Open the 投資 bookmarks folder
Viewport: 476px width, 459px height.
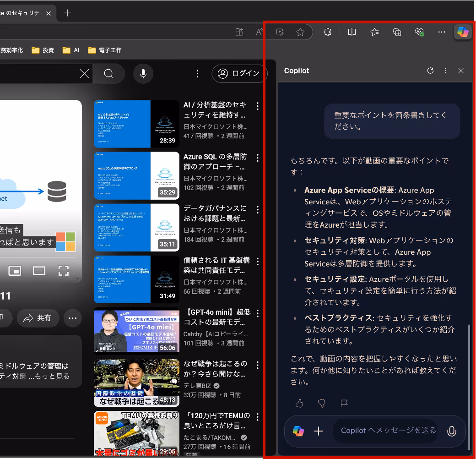tap(43, 50)
